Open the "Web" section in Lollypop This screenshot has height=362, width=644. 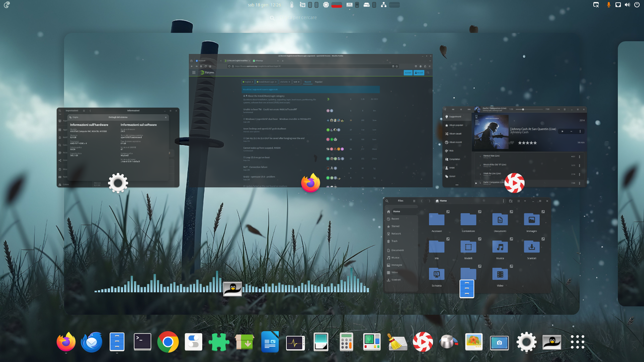point(452,151)
